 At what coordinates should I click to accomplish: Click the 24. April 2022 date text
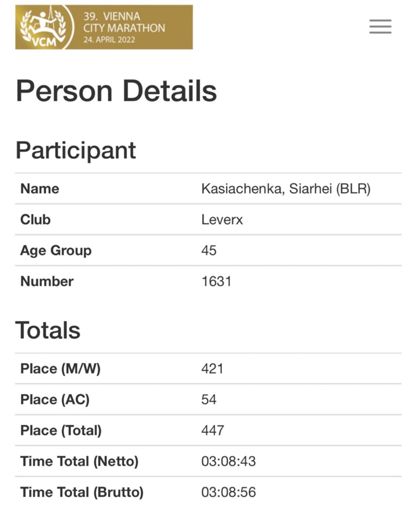click(x=109, y=40)
